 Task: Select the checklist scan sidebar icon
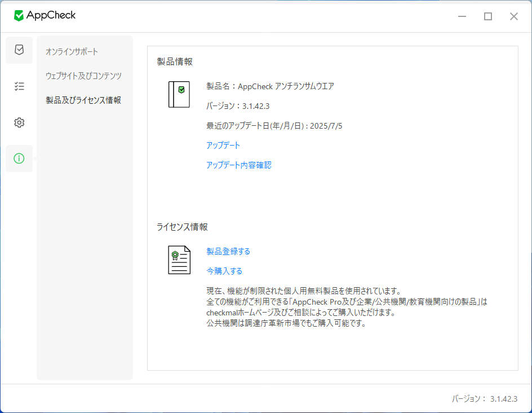[x=19, y=86]
